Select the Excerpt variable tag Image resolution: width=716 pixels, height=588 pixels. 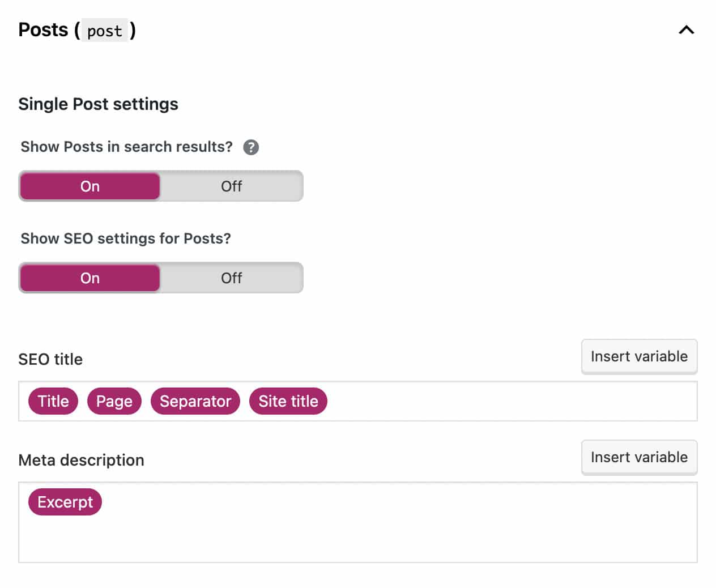coord(65,502)
